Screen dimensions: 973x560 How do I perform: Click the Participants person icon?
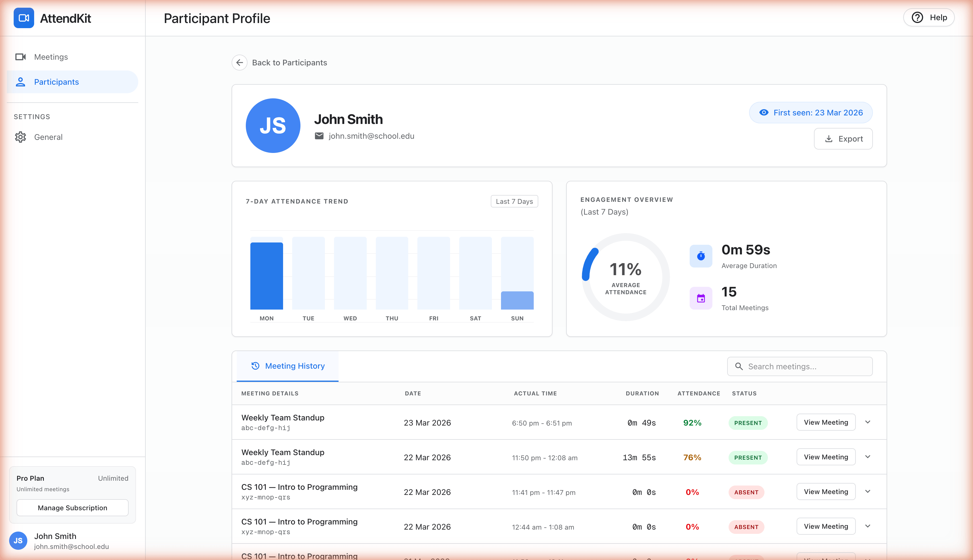click(20, 82)
